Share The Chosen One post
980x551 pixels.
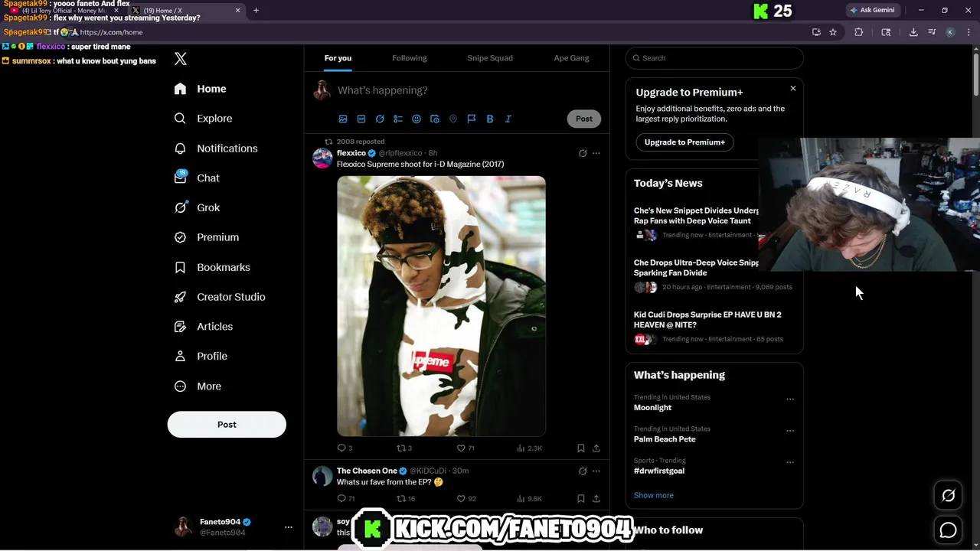(596, 498)
